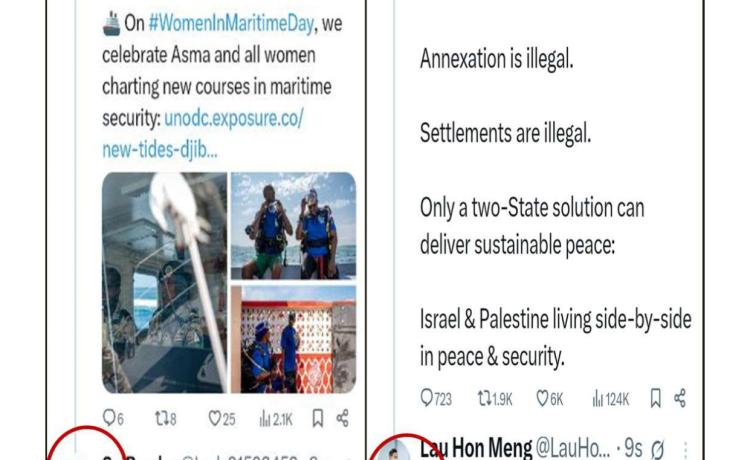This screenshot has height=460, width=750.
Task: Open the #WomenInMaritimeDay hashtag
Action: (231, 23)
